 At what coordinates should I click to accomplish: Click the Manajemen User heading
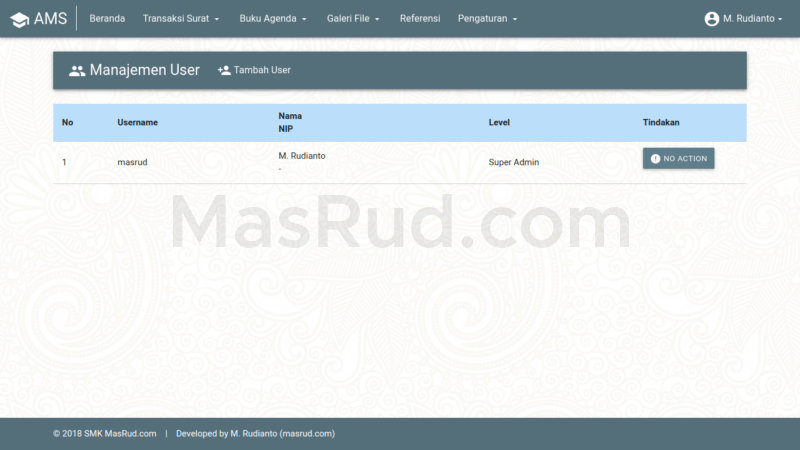point(144,71)
